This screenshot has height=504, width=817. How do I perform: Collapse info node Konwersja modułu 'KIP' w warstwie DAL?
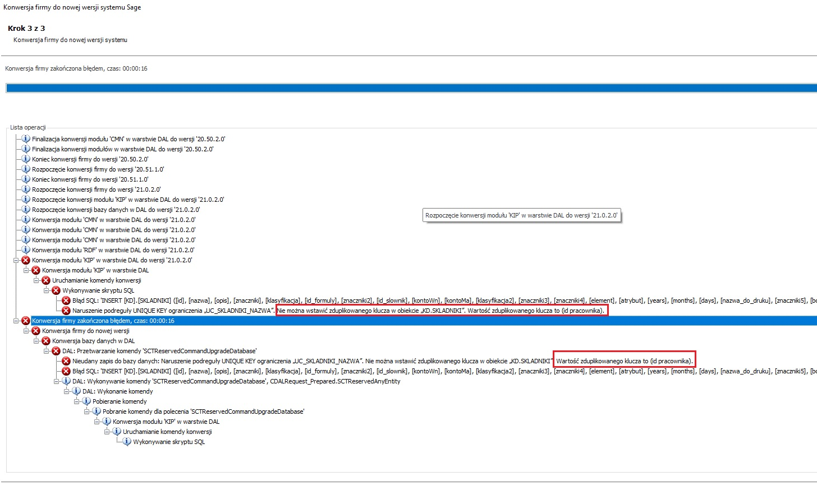(97, 422)
